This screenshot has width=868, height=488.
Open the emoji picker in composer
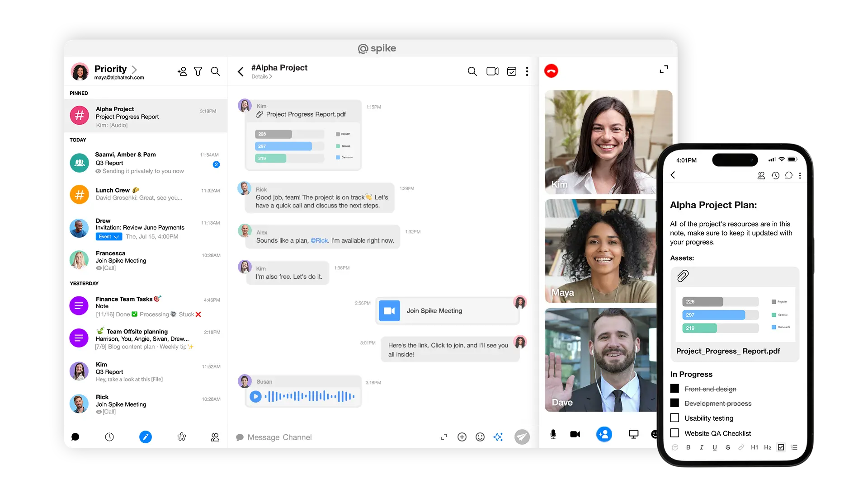480,437
